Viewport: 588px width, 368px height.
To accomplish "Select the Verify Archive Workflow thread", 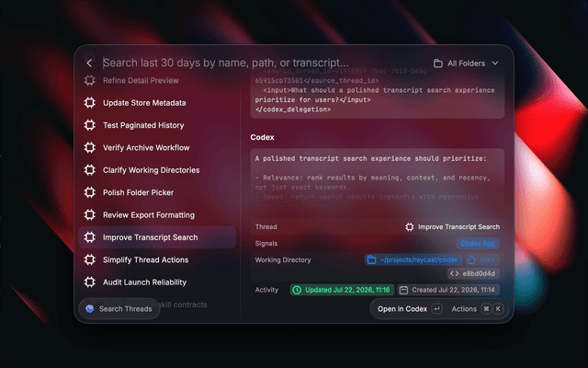I will click(157, 147).
